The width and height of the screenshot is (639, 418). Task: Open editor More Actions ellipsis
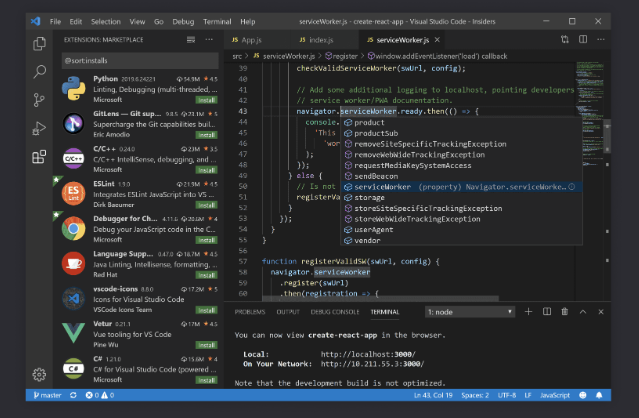coord(601,40)
